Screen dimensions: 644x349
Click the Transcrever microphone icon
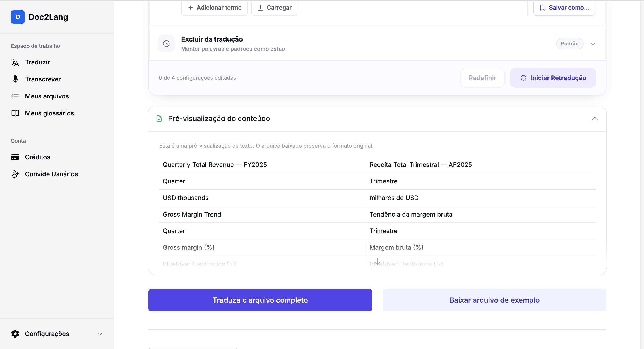pyautogui.click(x=15, y=79)
